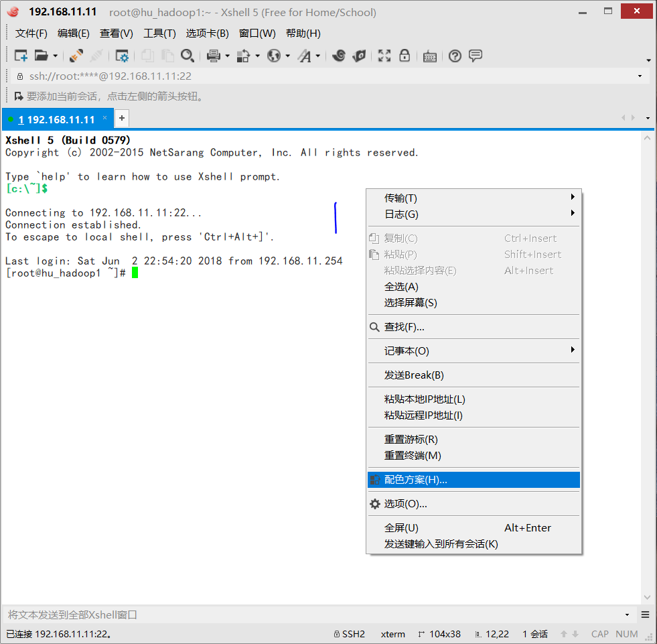The image size is (657, 644).
Task: Open the 文件(F) menu
Action: click(x=31, y=33)
